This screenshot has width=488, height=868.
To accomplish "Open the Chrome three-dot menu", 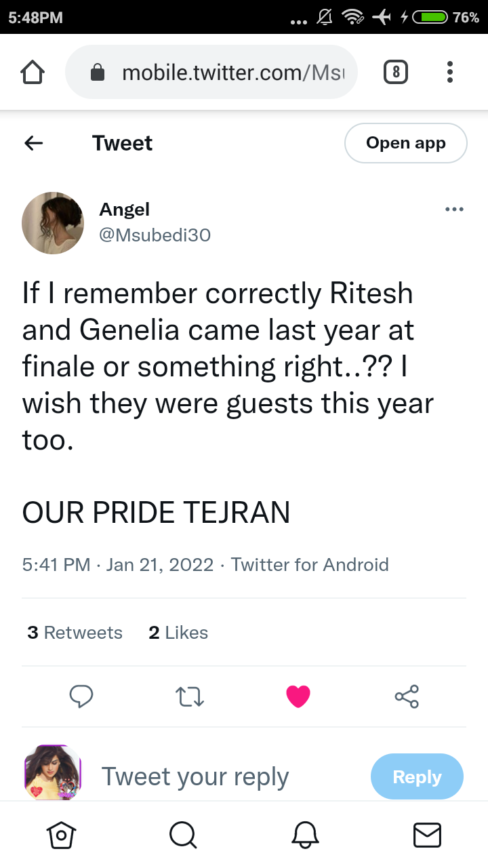I will point(450,72).
